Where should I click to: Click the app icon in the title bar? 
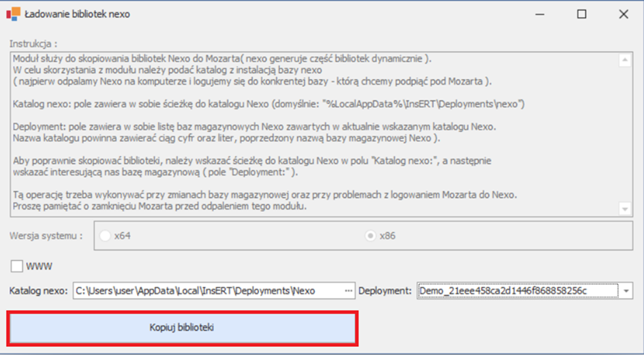(x=13, y=14)
